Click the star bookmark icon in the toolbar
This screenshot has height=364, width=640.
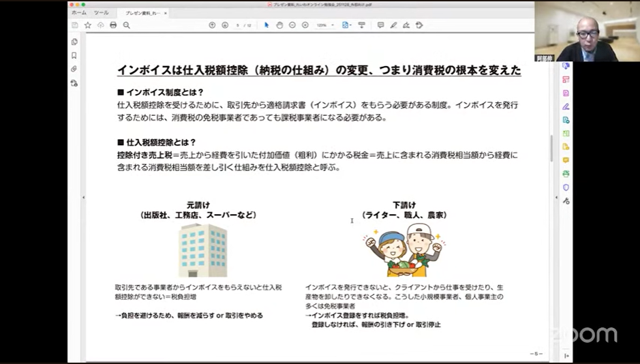(x=88, y=25)
